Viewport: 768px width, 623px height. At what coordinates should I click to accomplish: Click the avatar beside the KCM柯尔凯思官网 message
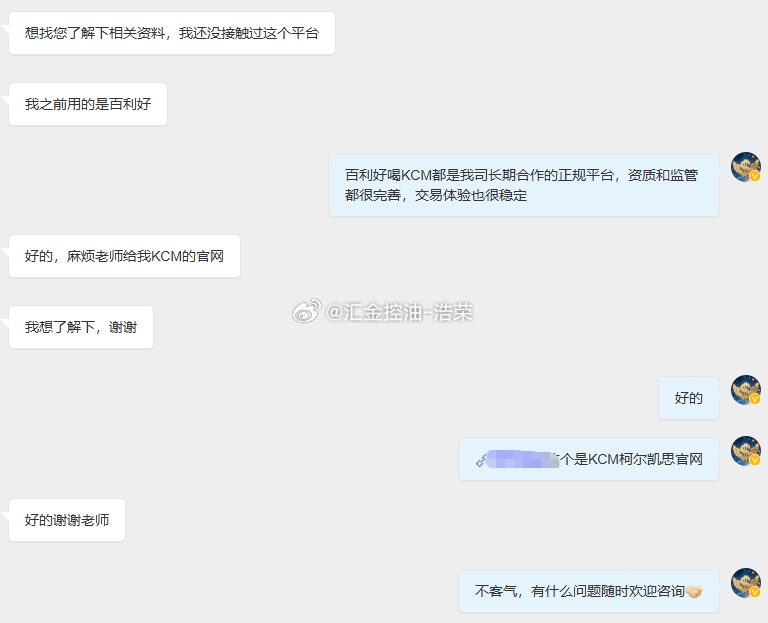tap(745, 451)
